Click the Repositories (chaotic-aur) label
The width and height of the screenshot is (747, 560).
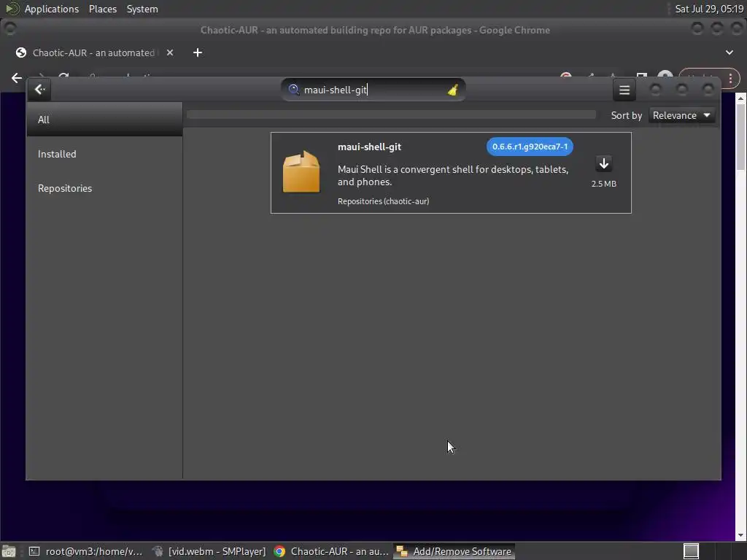383,201
